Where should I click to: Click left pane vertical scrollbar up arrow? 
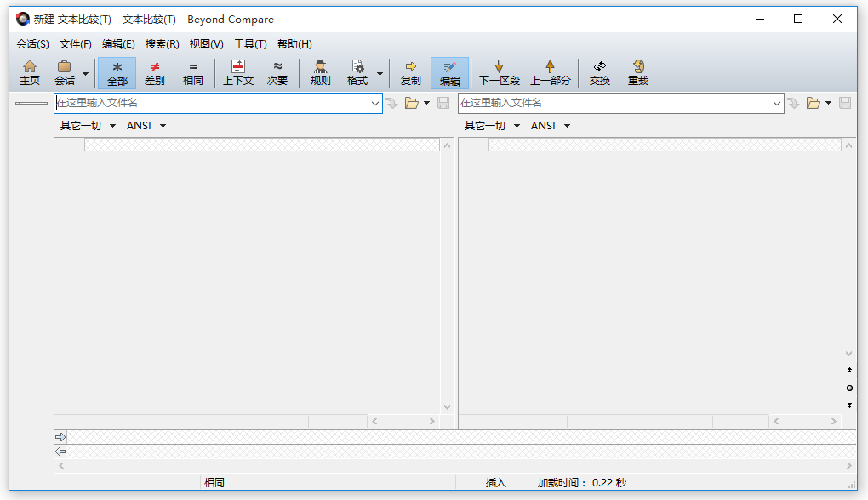click(x=448, y=145)
